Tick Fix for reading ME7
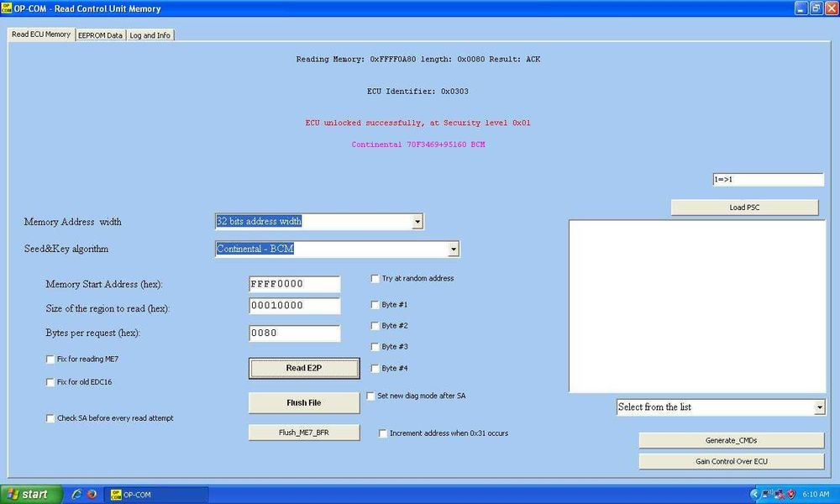 click(x=50, y=360)
